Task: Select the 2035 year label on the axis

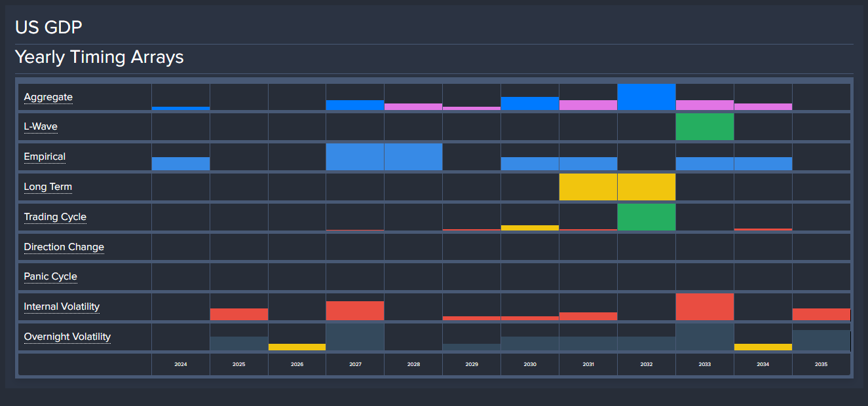Action: point(821,365)
